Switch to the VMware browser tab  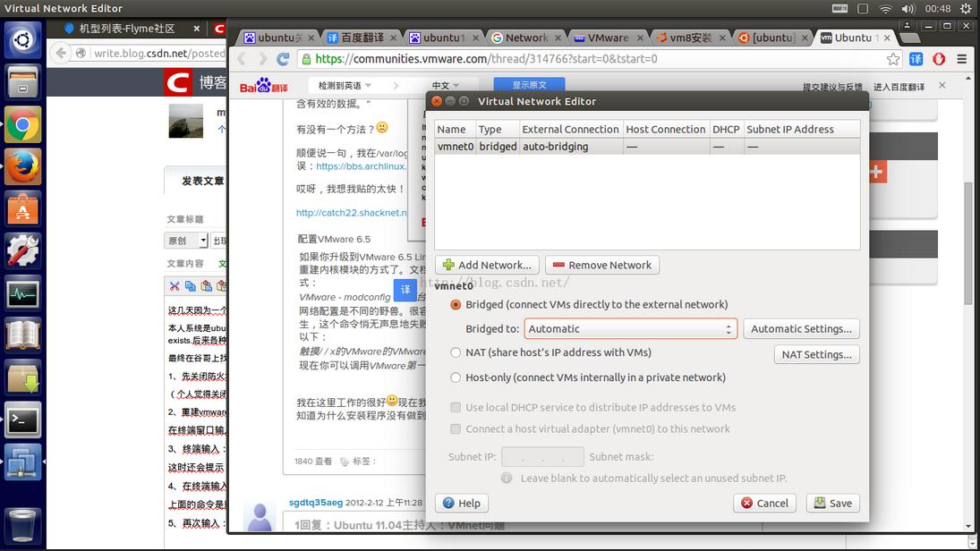(x=608, y=38)
